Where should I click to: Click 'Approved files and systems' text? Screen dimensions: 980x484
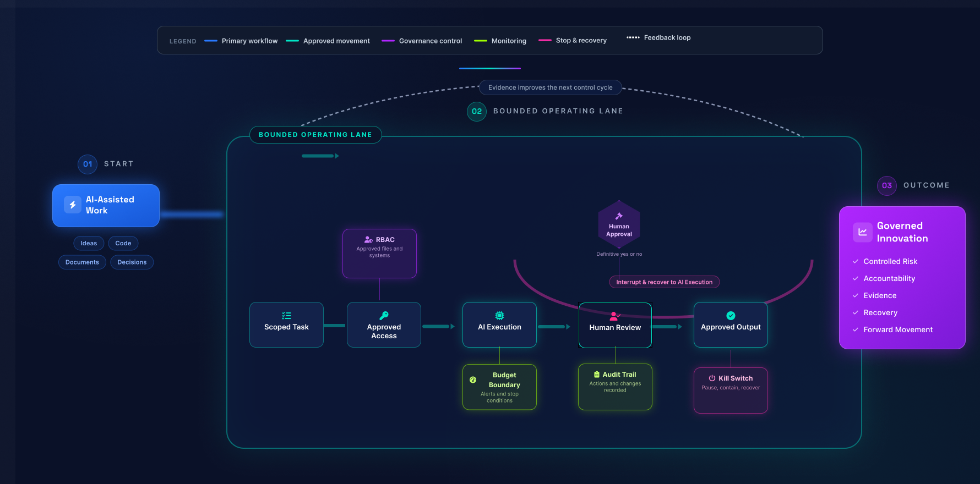click(379, 252)
